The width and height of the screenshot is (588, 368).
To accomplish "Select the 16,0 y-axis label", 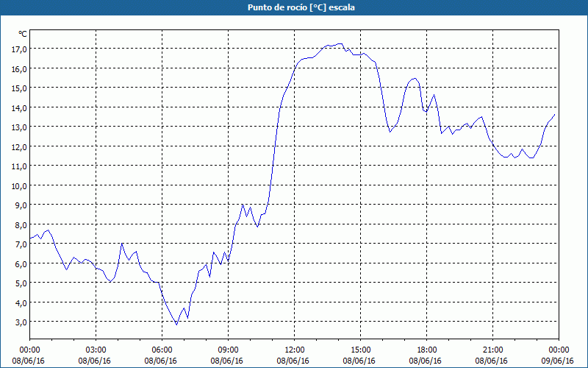I will pos(18,68).
